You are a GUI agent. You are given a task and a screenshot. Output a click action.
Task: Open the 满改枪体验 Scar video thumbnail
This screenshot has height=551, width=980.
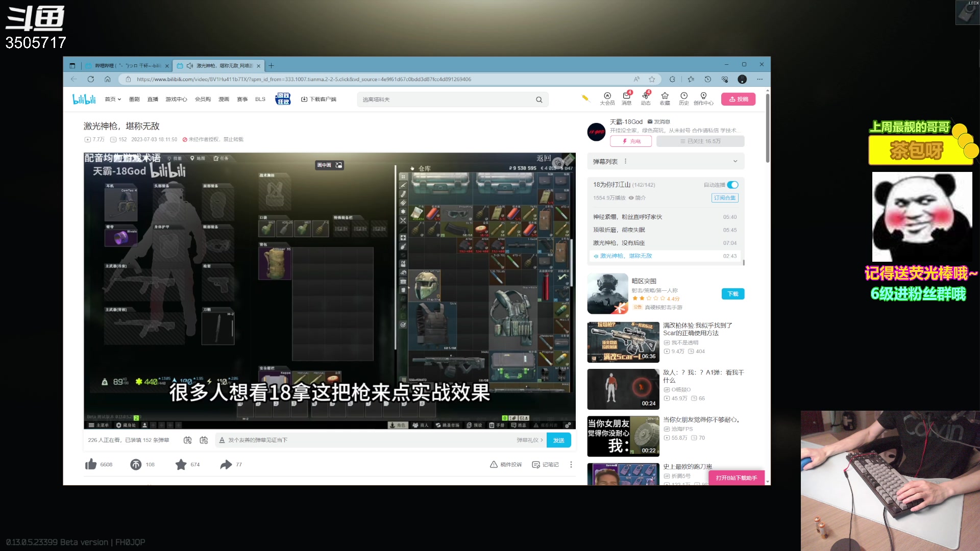pyautogui.click(x=623, y=342)
